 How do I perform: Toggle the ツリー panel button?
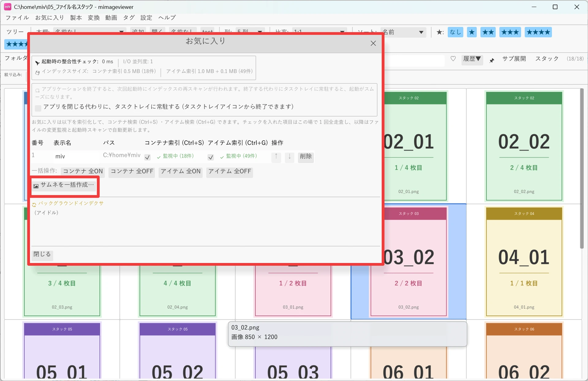[15, 32]
